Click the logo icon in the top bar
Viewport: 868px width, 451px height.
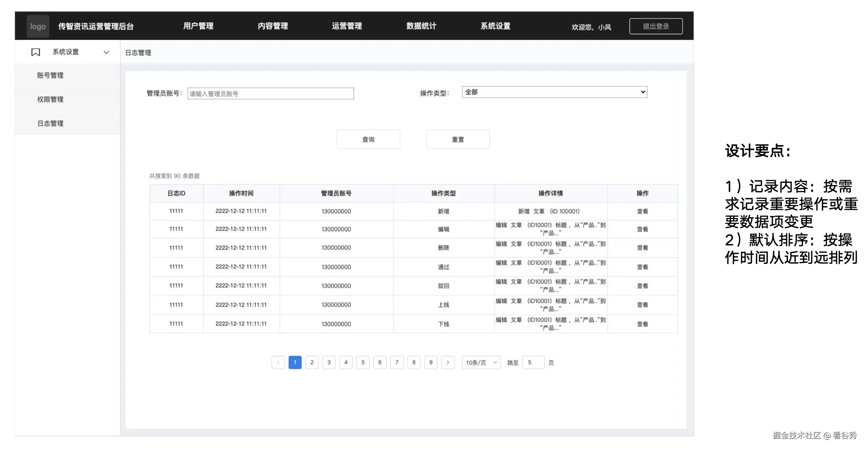pos(37,26)
